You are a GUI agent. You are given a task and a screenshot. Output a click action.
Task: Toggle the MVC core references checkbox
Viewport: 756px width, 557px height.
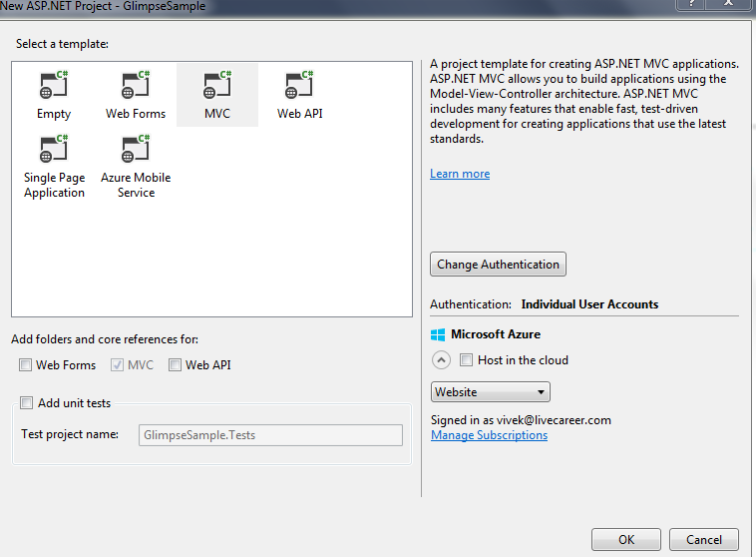pyautogui.click(x=117, y=365)
